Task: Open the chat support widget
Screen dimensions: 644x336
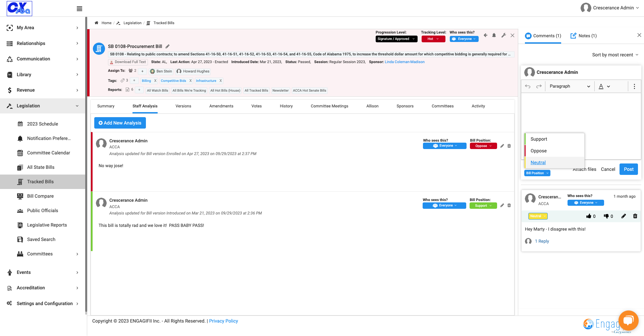Action: coord(628,321)
